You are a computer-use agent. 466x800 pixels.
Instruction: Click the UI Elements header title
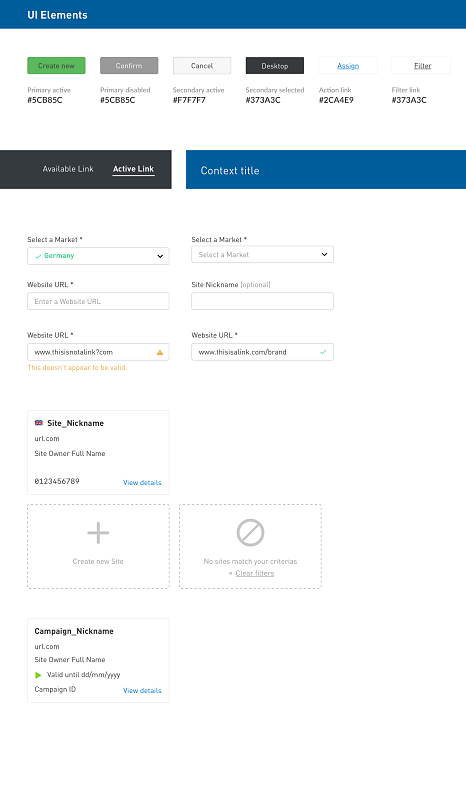(x=57, y=15)
